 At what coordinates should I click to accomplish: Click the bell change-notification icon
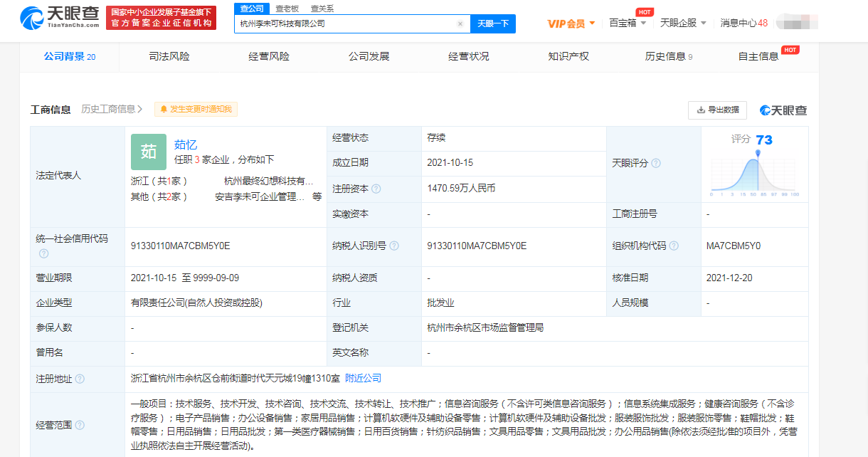[x=164, y=109]
